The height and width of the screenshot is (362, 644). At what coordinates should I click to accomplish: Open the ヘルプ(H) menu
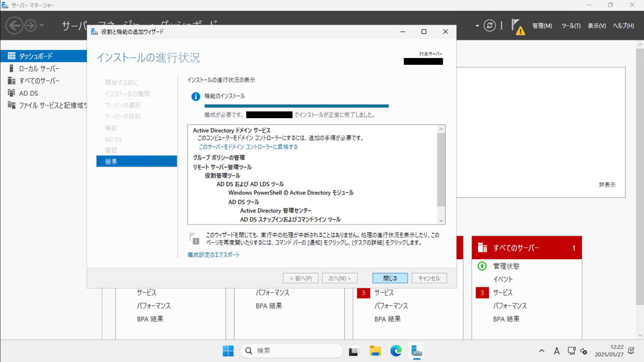623,26
